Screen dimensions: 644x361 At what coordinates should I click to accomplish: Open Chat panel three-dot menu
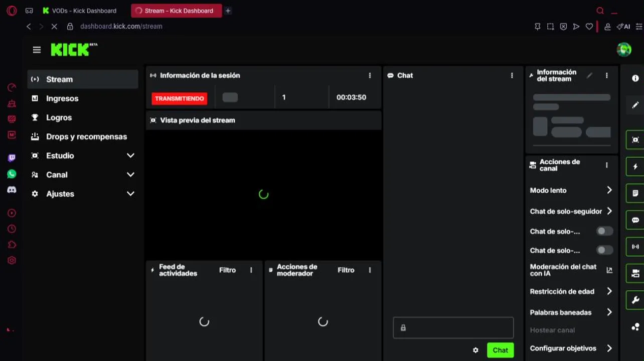512,75
